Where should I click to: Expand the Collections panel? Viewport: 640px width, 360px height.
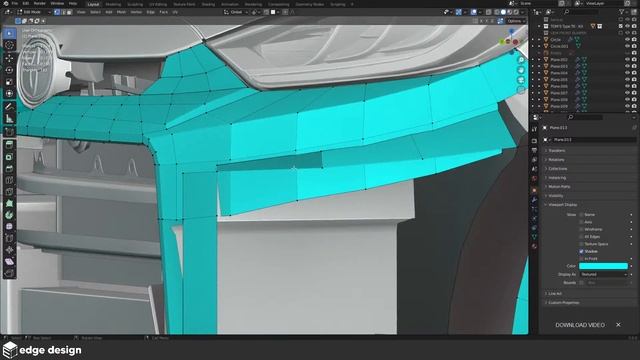[589, 169]
